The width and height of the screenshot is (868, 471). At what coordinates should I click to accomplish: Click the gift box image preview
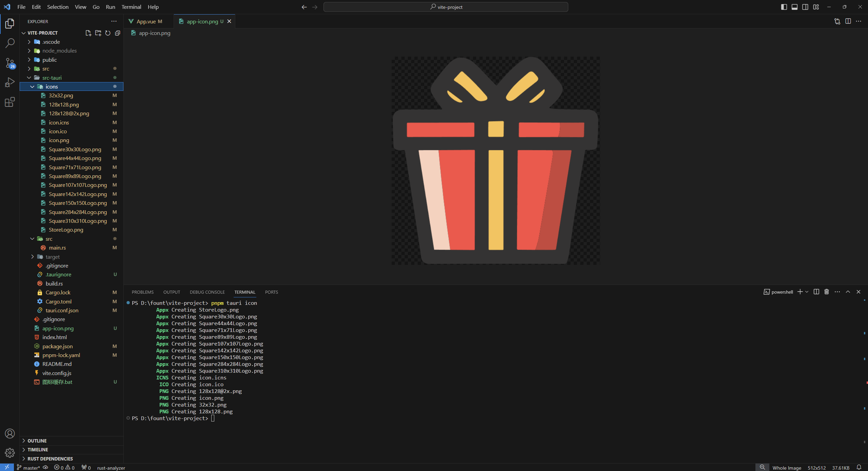[x=495, y=160]
